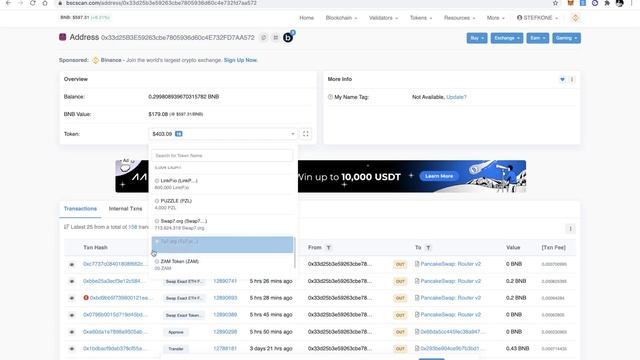Image resolution: width=640 pixels, height=360 pixels.
Task: Go to Home in navigation
Action: point(307,18)
